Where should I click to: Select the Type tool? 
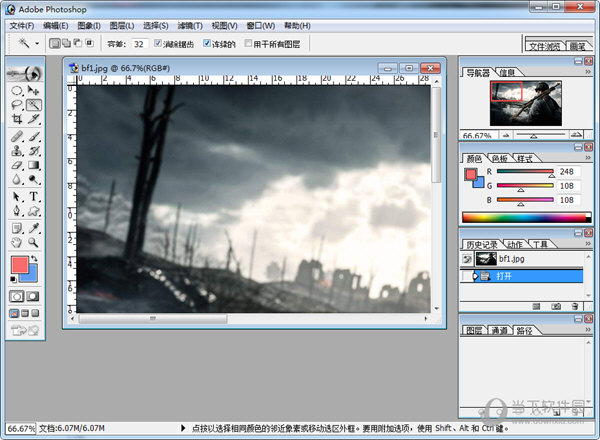coord(34,197)
